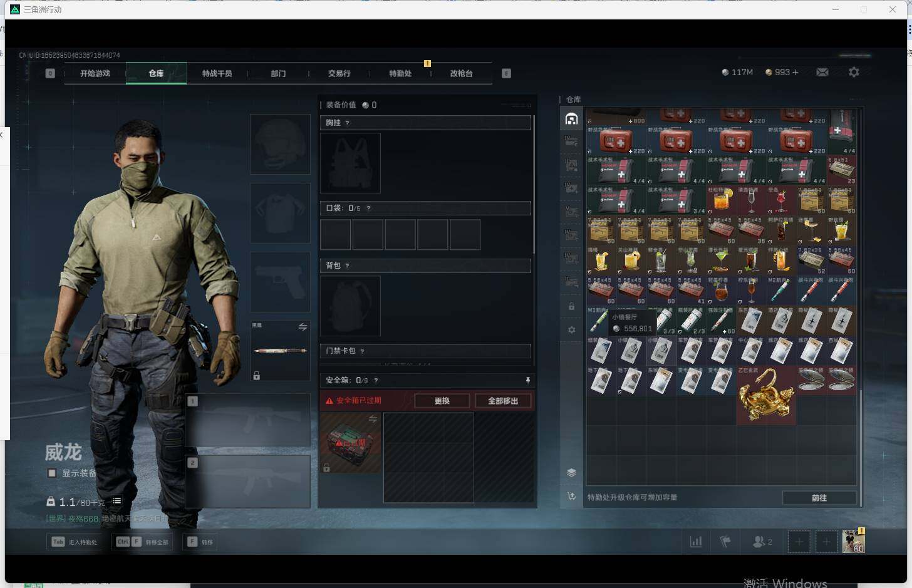This screenshot has height=588, width=912.
Task: Click the E key next-tab icon
Action: (506, 73)
